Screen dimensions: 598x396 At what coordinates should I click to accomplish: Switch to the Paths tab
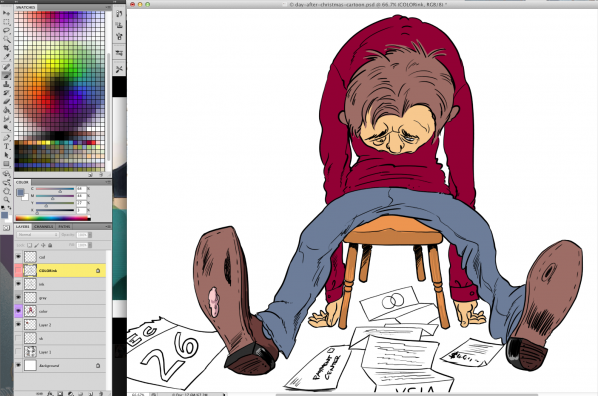click(x=64, y=227)
